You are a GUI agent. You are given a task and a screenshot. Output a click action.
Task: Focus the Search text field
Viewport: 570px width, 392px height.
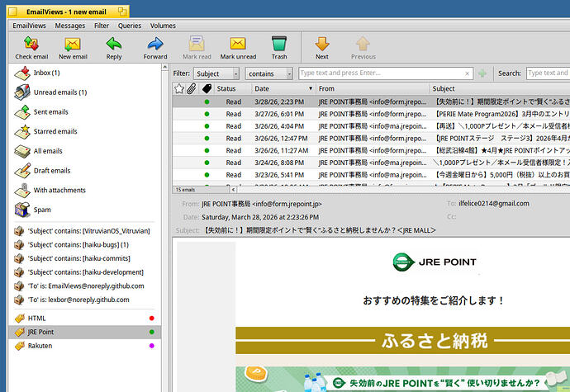(x=549, y=73)
